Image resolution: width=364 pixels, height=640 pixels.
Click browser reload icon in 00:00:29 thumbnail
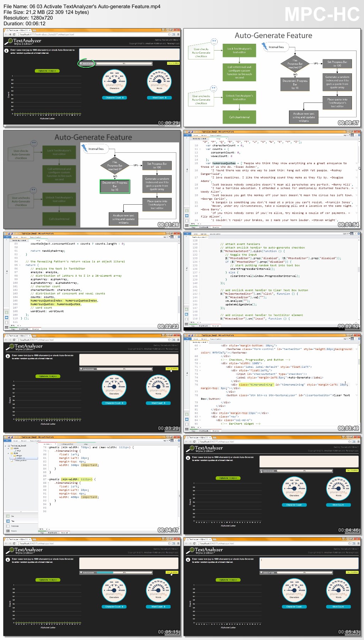pyautogui.click(x=14, y=35)
